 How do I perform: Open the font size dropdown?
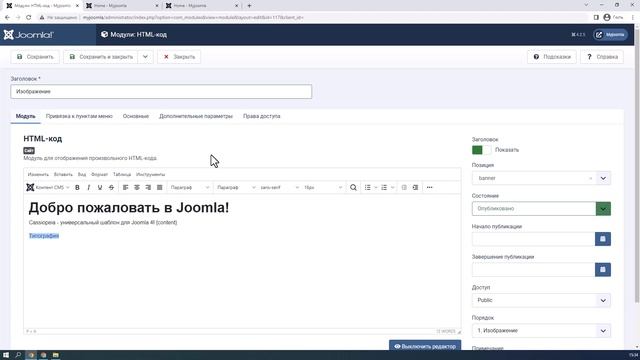(x=323, y=187)
